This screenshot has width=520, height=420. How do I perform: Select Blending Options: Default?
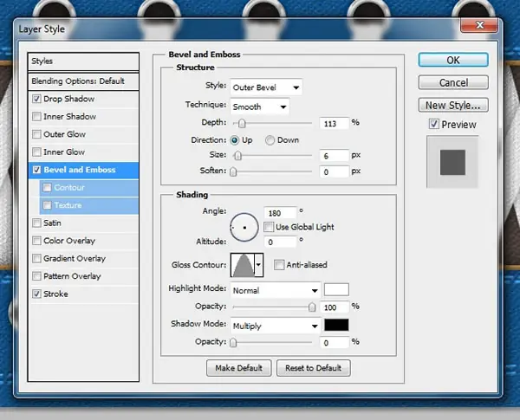83,81
